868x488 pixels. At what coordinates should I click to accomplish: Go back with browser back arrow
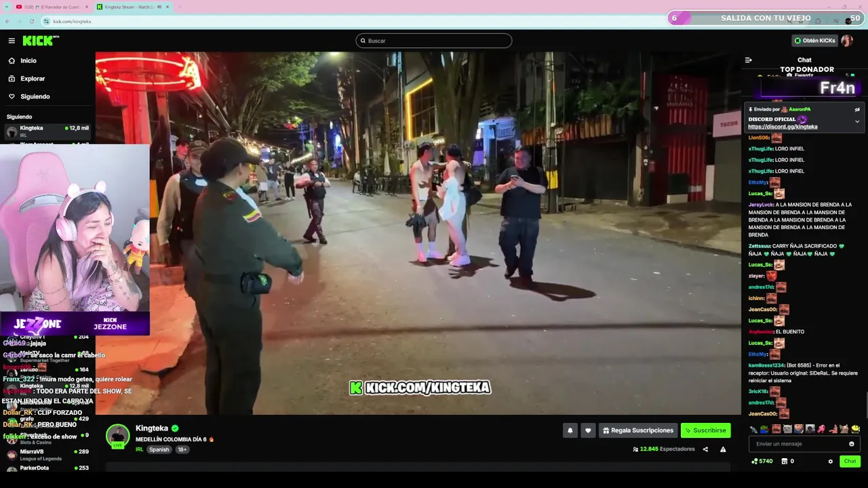(7, 21)
